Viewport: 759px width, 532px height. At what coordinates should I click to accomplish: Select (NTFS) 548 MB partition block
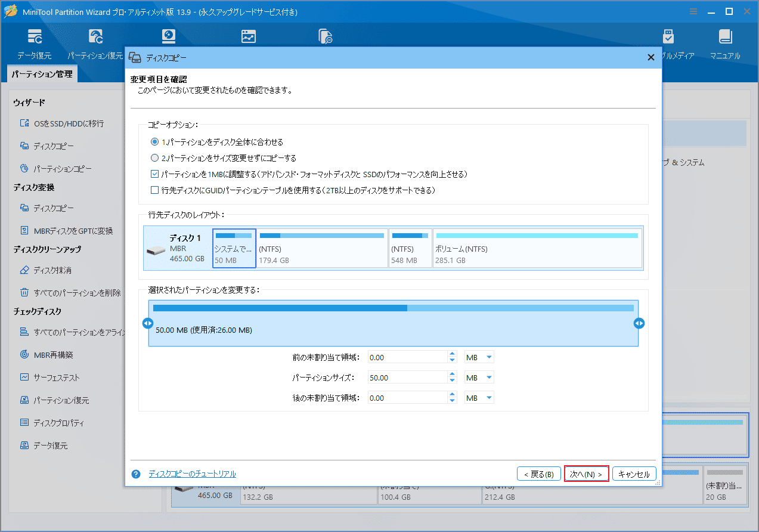coord(410,248)
